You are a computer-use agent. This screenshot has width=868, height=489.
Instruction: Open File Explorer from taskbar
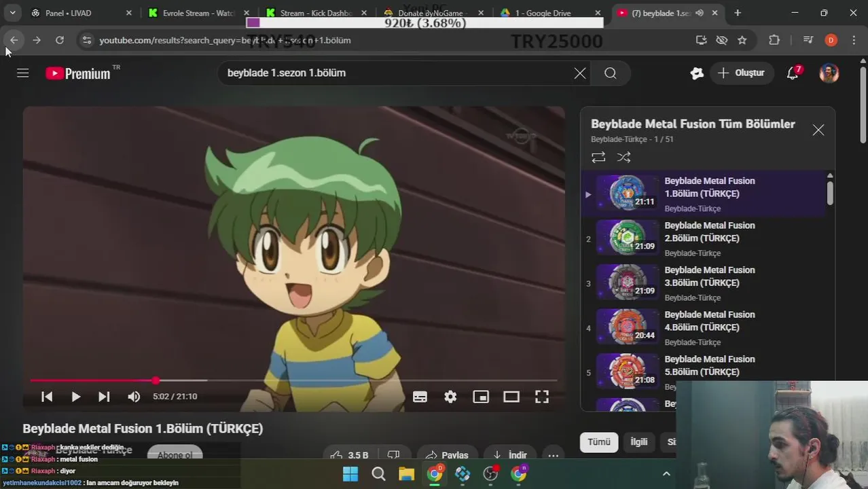click(406, 474)
